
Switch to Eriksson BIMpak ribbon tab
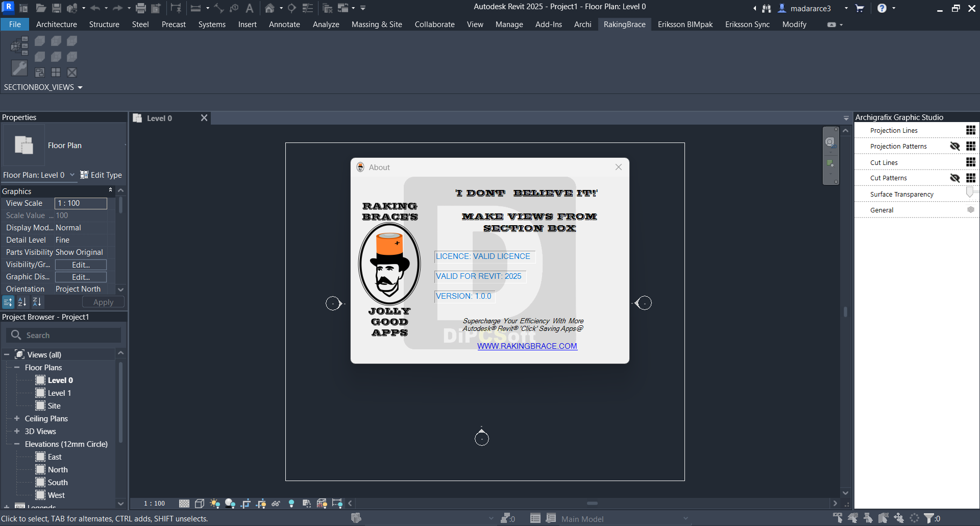pyautogui.click(x=685, y=24)
